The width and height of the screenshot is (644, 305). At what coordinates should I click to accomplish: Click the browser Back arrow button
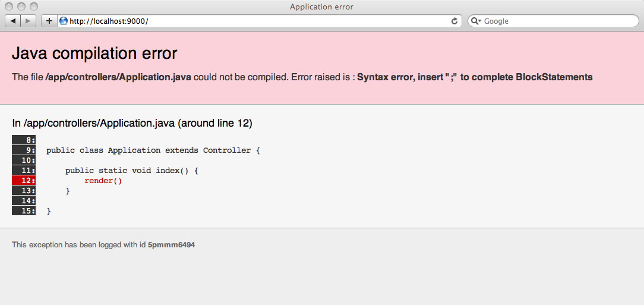[x=13, y=21]
